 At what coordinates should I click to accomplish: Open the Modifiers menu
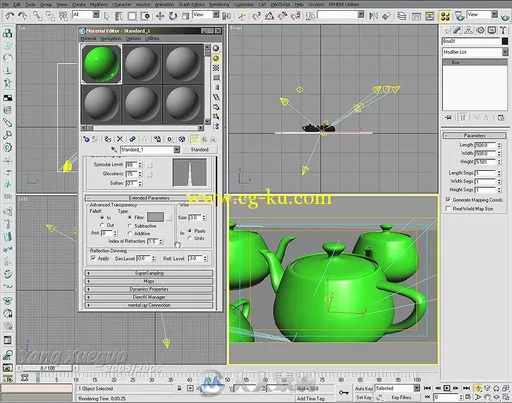point(99,4)
